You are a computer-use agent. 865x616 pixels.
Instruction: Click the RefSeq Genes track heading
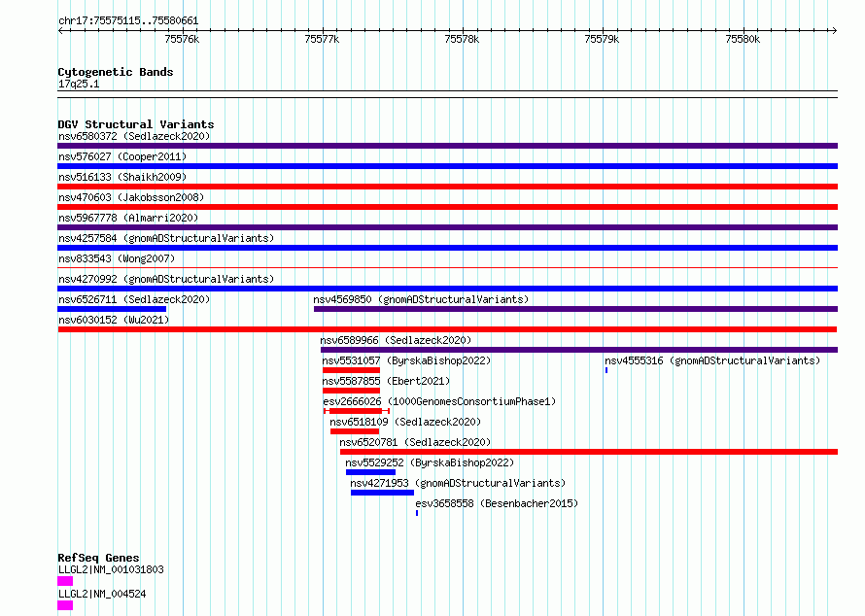coord(98,558)
